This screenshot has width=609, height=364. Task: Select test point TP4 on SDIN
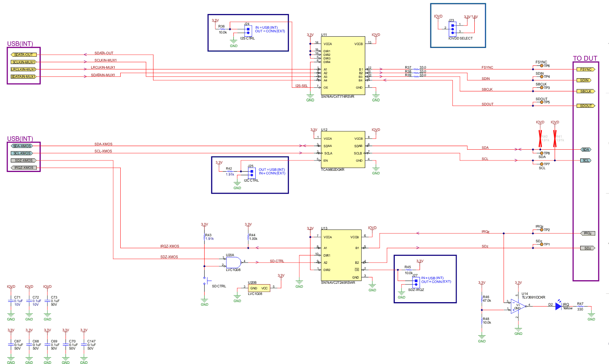[x=542, y=77]
